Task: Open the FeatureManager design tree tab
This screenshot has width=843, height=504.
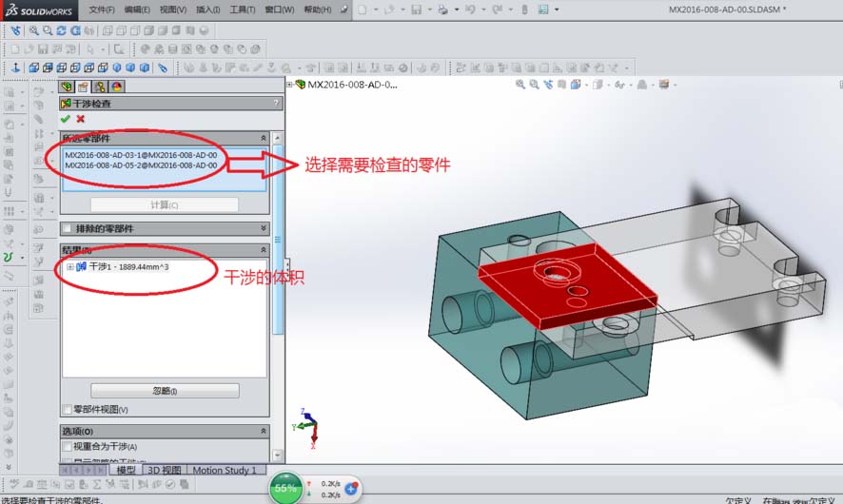Action: point(67,87)
